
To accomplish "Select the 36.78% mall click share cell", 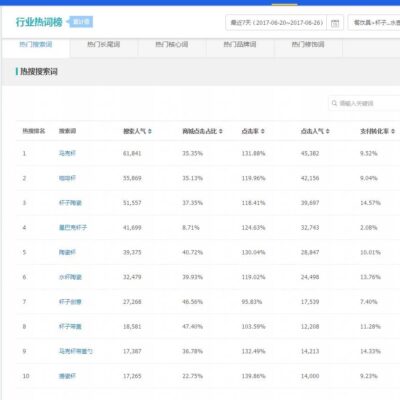I will (192, 351).
